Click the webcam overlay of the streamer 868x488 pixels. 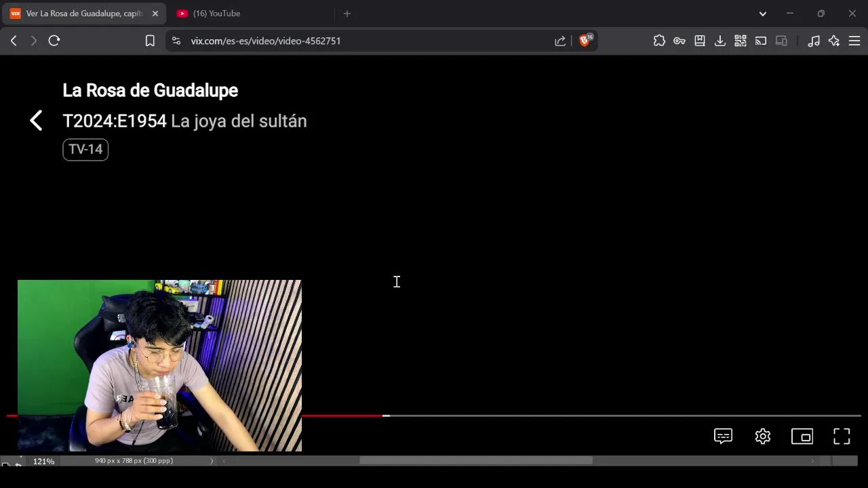click(x=159, y=365)
